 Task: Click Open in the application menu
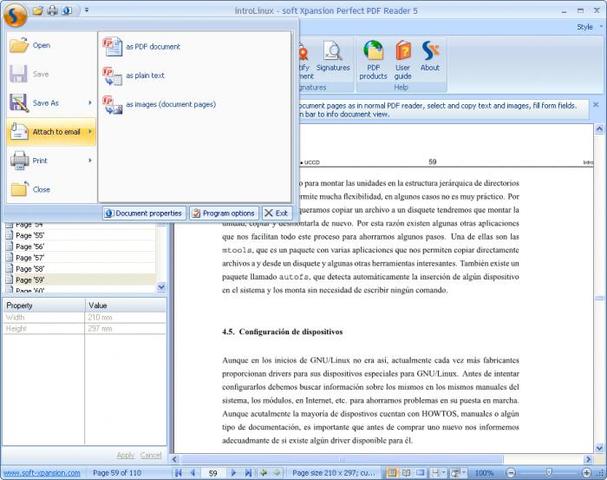click(51, 45)
